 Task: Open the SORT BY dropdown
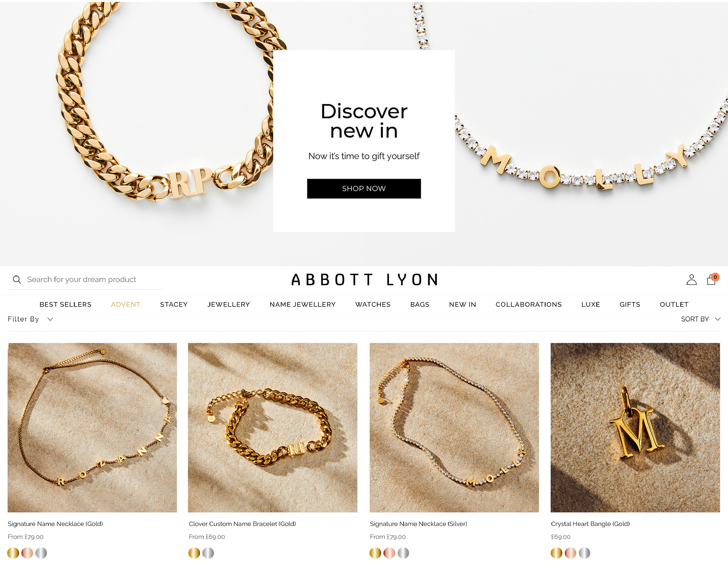tap(700, 319)
